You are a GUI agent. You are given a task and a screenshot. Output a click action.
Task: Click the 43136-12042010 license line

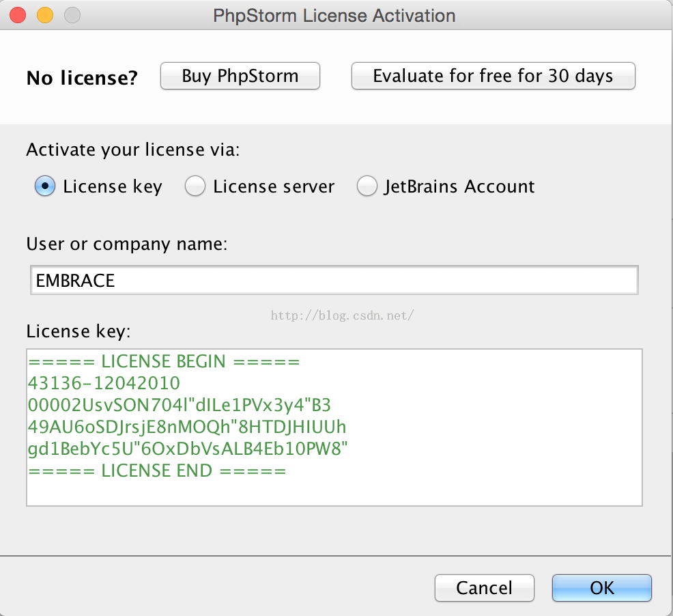pos(104,383)
